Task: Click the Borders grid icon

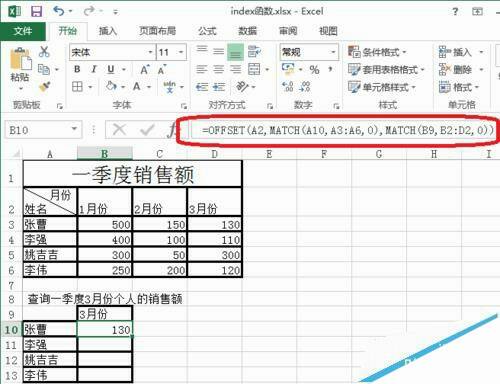Action: click(77, 87)
